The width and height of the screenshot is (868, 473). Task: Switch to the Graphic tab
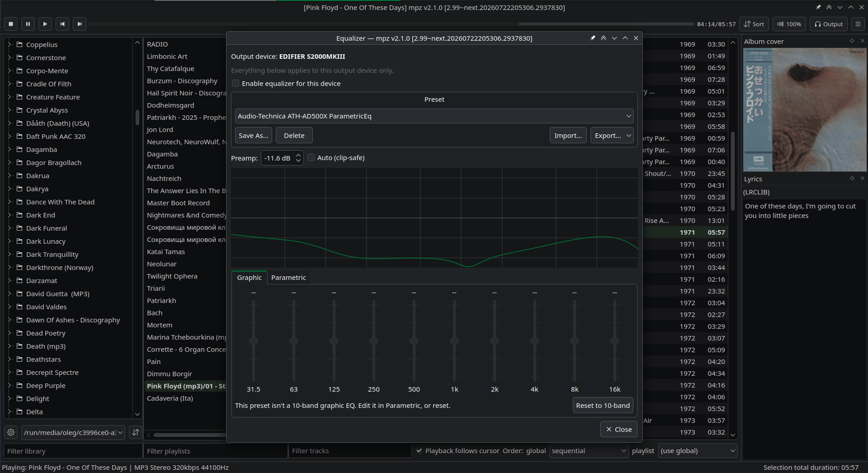[249, 278]
